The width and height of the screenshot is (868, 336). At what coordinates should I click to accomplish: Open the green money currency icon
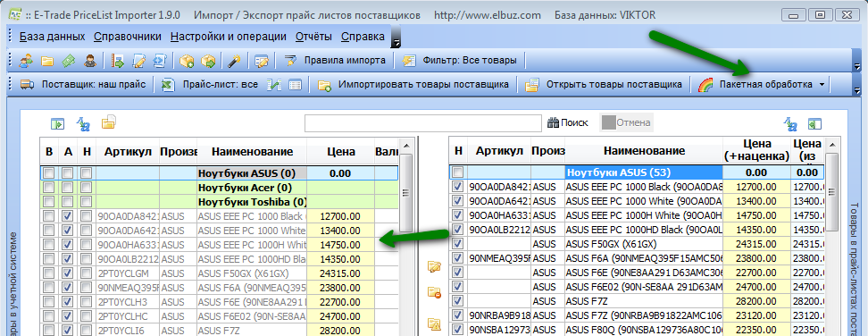[x=69, y=61]
